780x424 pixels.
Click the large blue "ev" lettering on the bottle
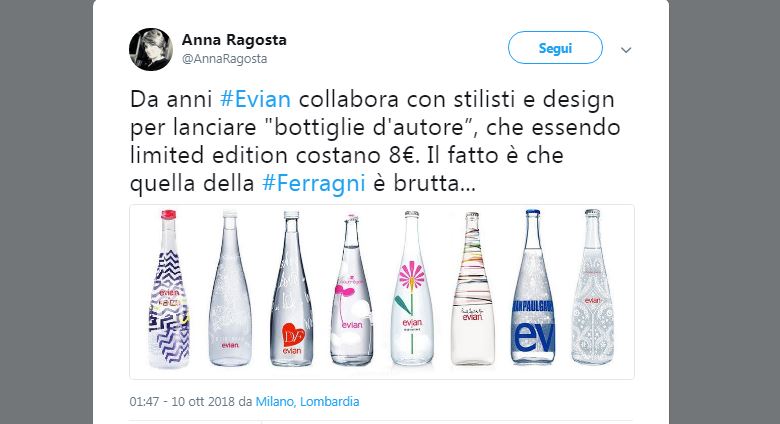532,337
